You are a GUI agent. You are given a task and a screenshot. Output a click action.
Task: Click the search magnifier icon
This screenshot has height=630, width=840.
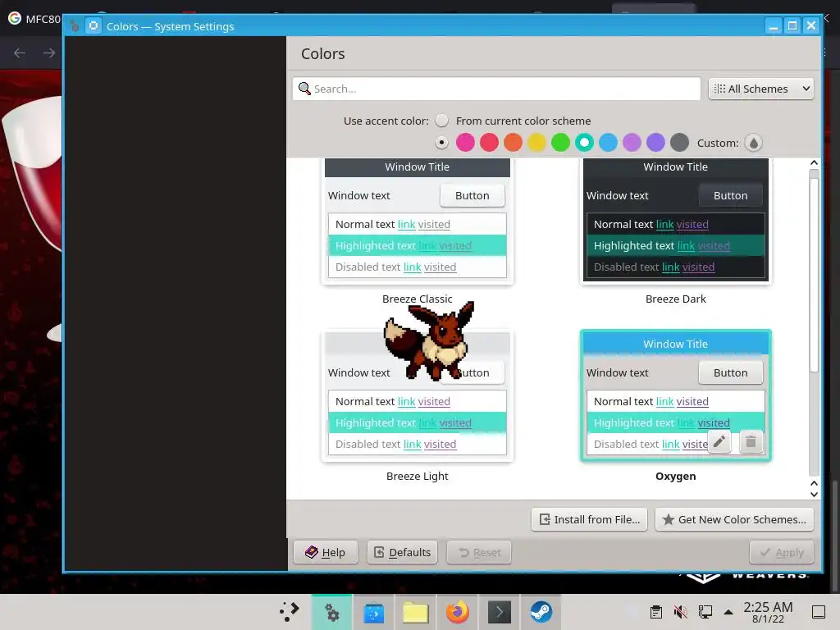pos(304,89)
